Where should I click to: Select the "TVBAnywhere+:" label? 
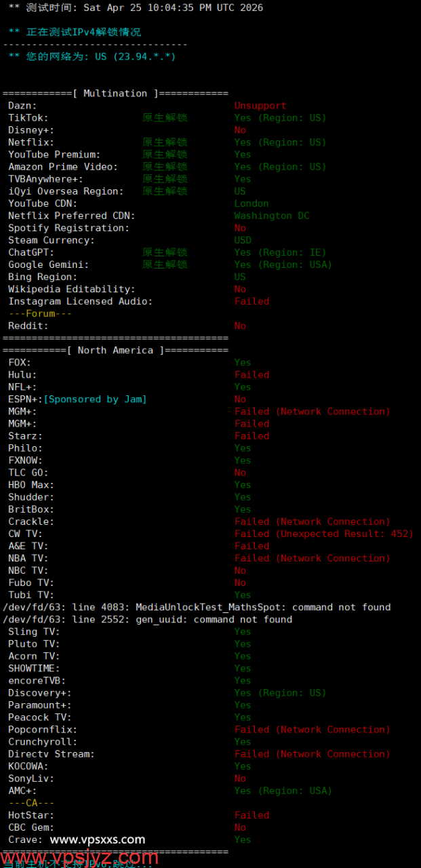click(45, 179)
